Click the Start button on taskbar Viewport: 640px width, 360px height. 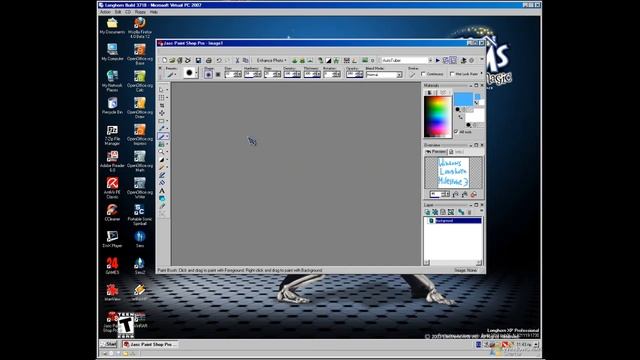(109, 344)
